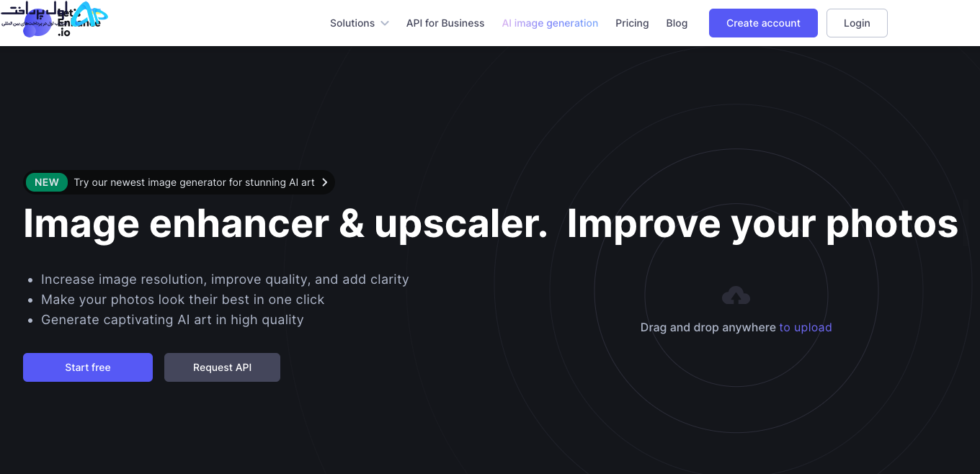This screenshot has height=474, width=980.
Task: Click the arrow on the NEW banner
Action: tap(325, 182)
